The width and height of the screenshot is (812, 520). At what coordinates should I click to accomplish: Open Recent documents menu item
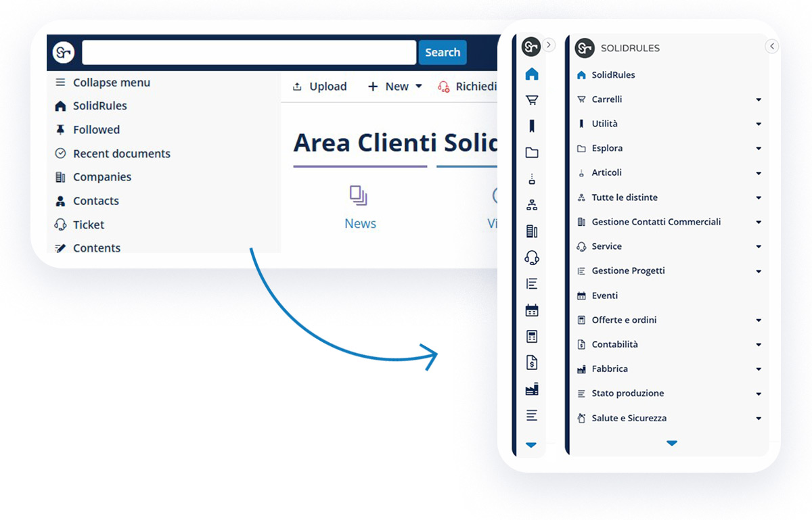click(x=112, y=153)
